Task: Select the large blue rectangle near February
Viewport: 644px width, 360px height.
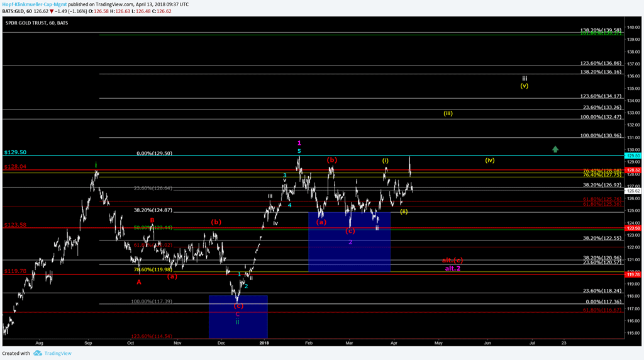Action: click(x=349, y=242)
